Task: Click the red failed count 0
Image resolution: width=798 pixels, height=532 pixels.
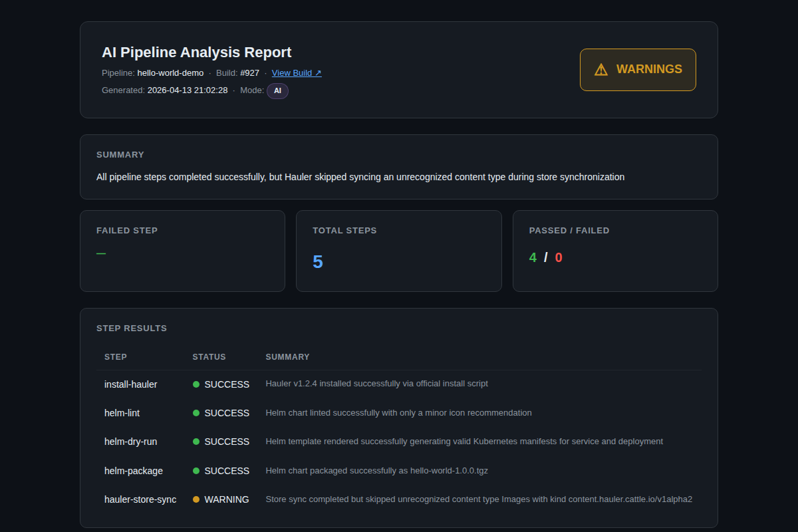Action: (x=559, y=257)
